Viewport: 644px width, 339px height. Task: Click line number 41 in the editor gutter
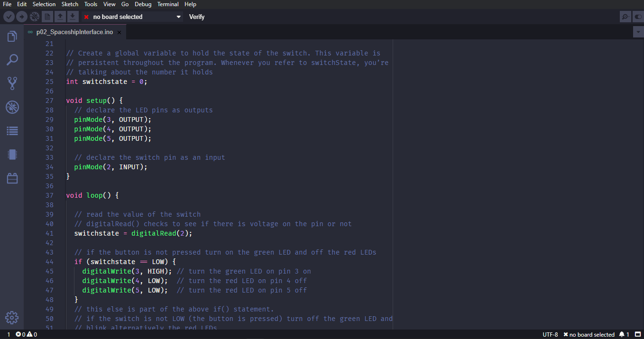click(50, 233)
